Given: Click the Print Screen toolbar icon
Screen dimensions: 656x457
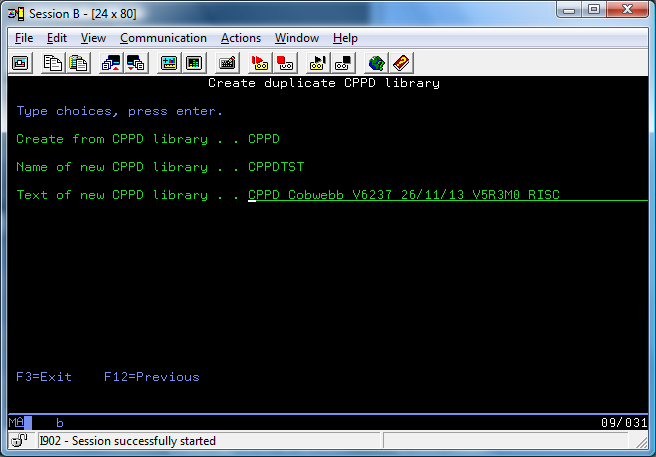Looking at the screenshot, I should click(x=20, y=63).
